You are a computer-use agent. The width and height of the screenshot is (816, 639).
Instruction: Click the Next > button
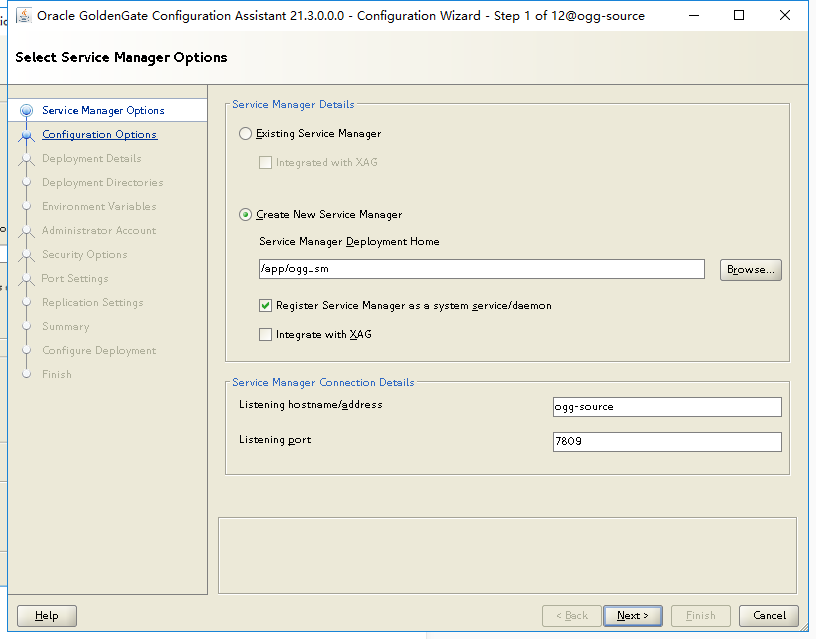pyautogui.click(x=633, y=616)
